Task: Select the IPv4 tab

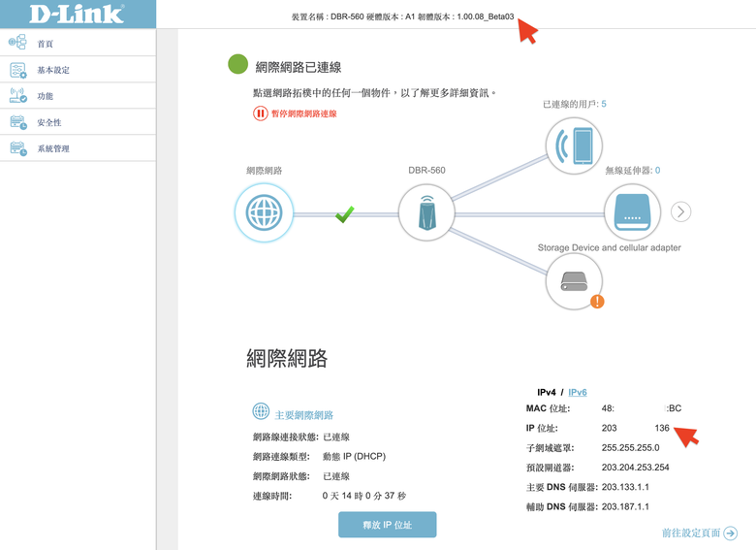Action: click(x=547, y=392)
